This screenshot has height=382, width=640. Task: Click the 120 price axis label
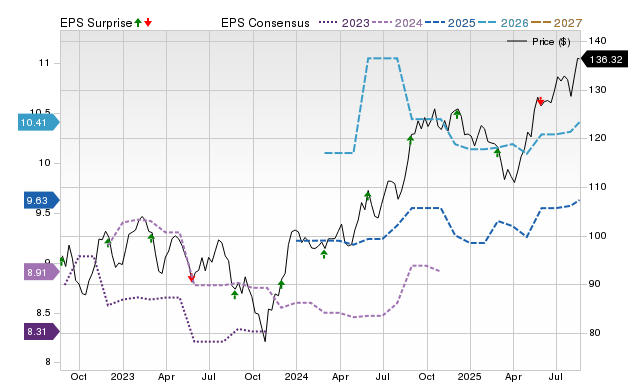(x=598, y=138)
